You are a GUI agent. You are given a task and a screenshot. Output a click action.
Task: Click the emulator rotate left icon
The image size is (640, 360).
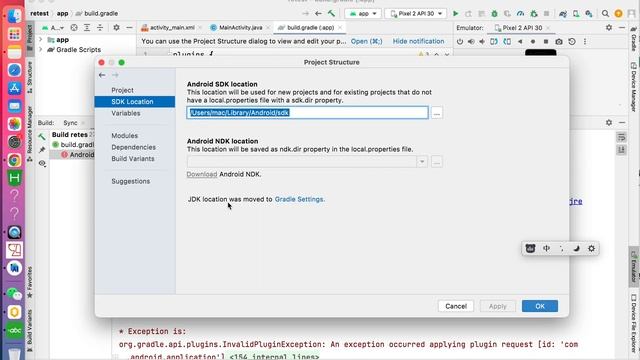click(x=494, y=42)
